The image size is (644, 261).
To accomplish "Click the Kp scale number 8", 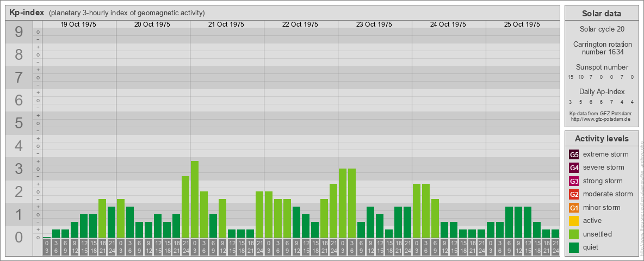I will (19, 54).
